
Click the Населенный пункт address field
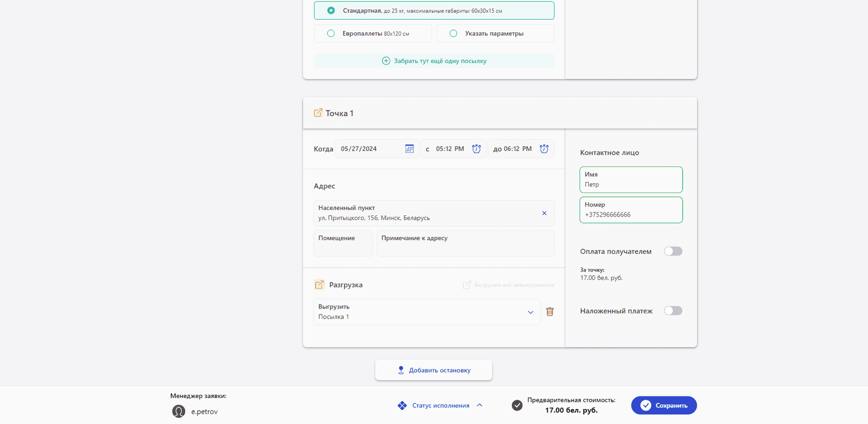tap(434, 213)
